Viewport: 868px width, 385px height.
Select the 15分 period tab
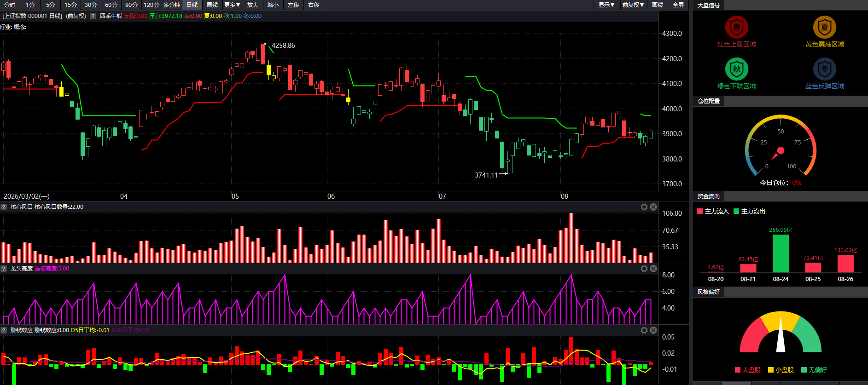[71, 5]
